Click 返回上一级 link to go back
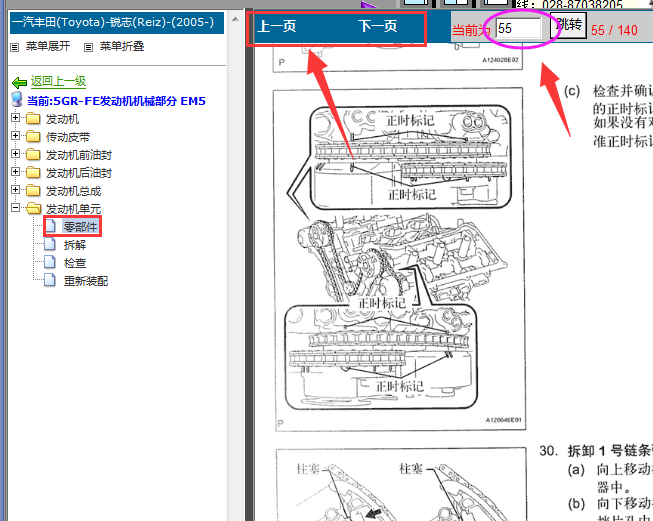 (58, 81)
